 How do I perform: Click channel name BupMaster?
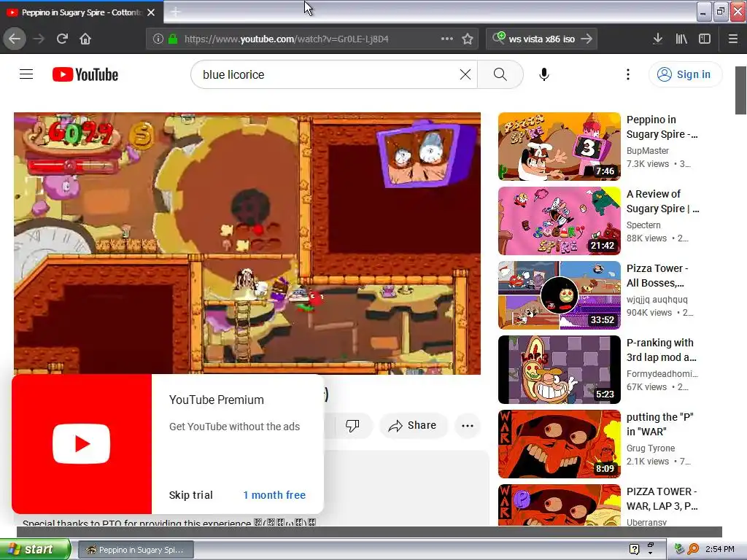point(648,150)
